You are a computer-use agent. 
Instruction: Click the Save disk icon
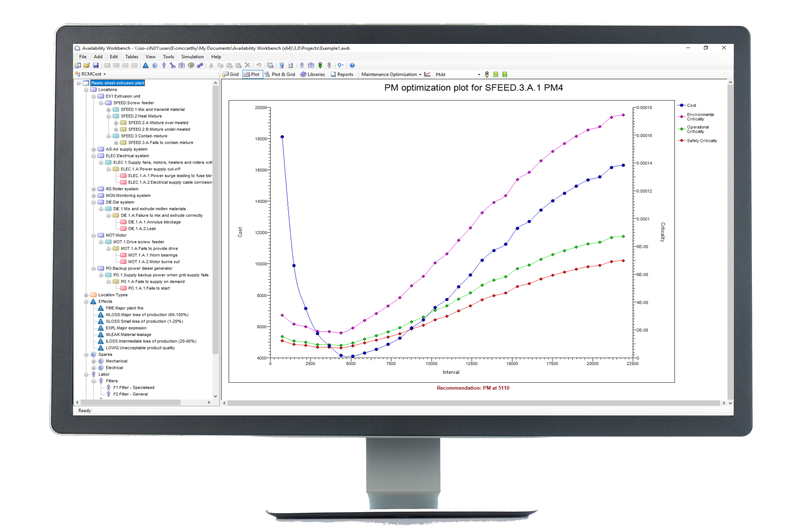click(x=96, y=65)
